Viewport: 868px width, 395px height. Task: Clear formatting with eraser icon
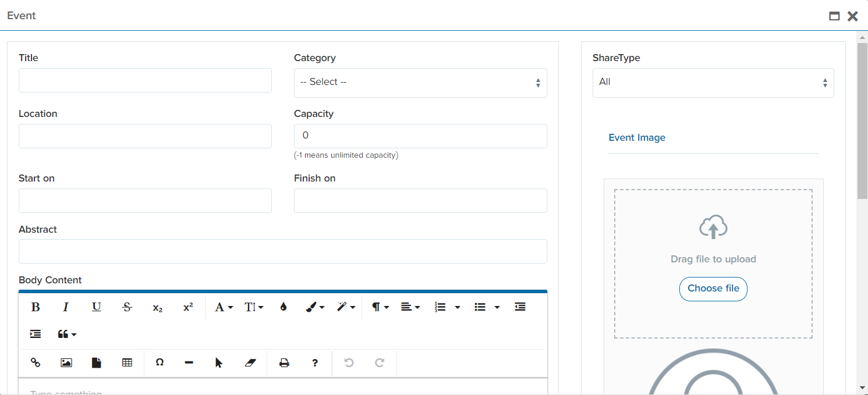tap(250, 362)
